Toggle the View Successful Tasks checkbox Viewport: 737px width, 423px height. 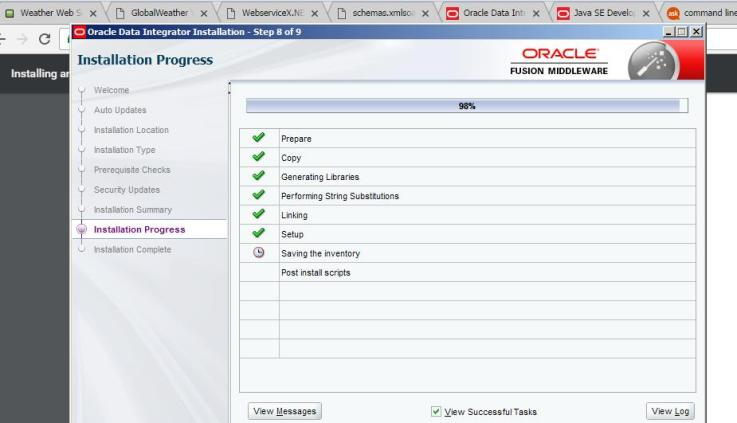[x=436, y=411]
